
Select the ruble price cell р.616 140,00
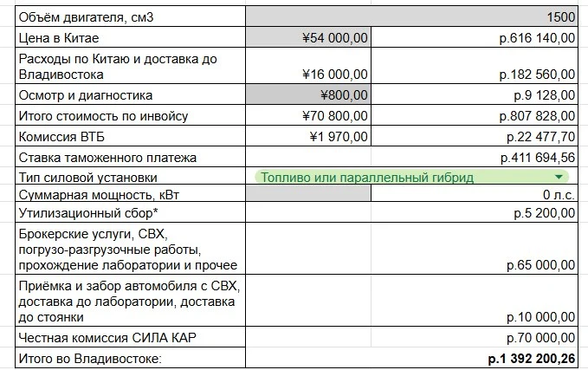point(475,37)
